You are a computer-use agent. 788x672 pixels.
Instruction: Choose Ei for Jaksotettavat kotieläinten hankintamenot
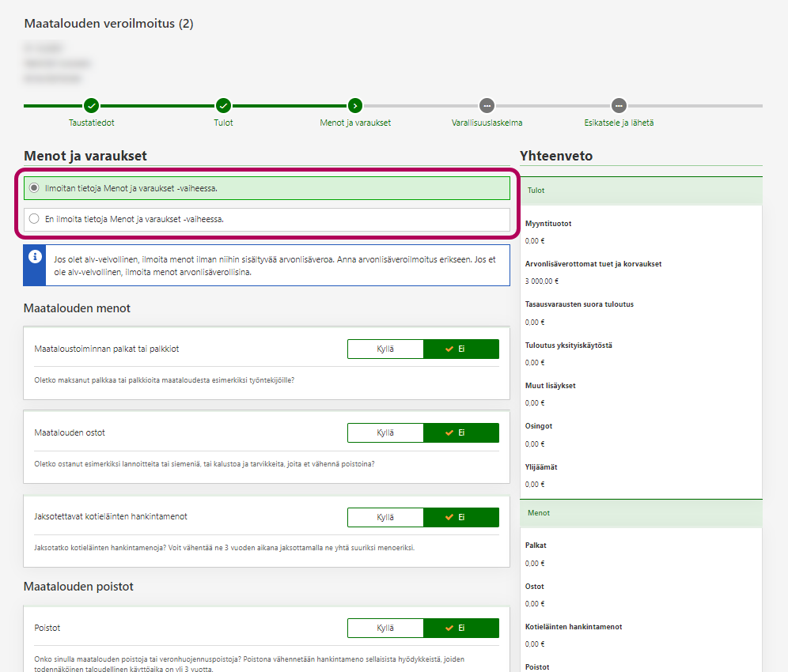tap(461, 517)
